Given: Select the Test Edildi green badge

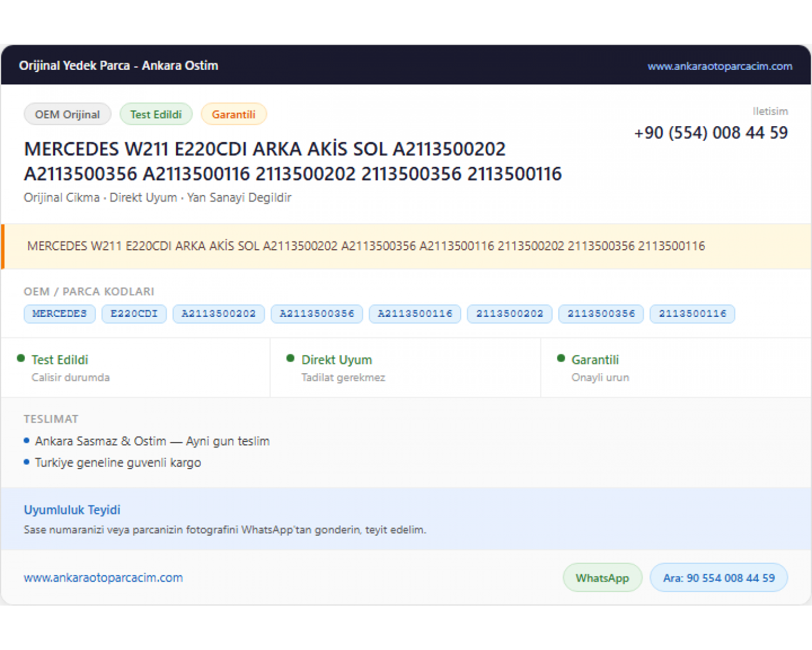Looking at the screenshot, I should click(156, 114).
